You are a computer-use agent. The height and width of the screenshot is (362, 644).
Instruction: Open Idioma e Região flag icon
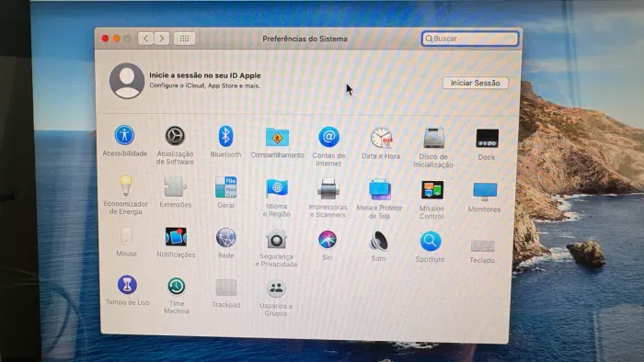pos(277,188)
